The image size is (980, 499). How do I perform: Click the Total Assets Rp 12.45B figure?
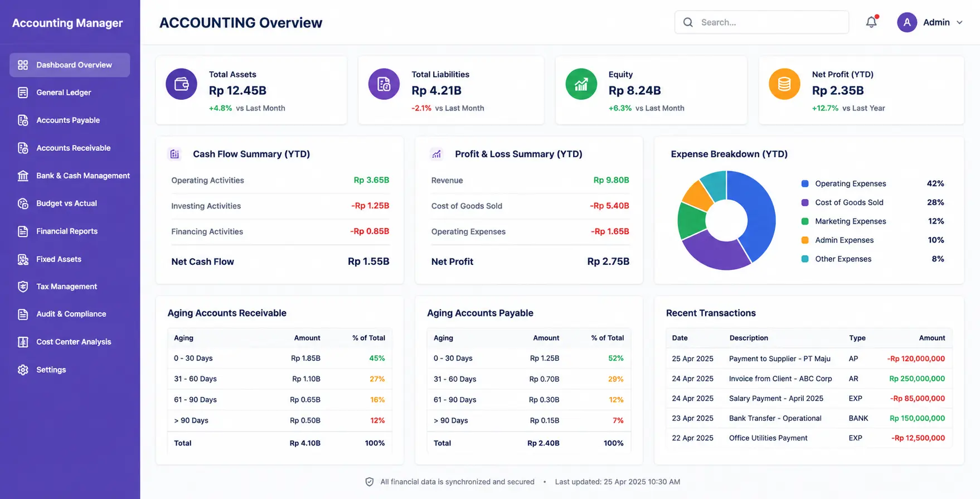237,90
